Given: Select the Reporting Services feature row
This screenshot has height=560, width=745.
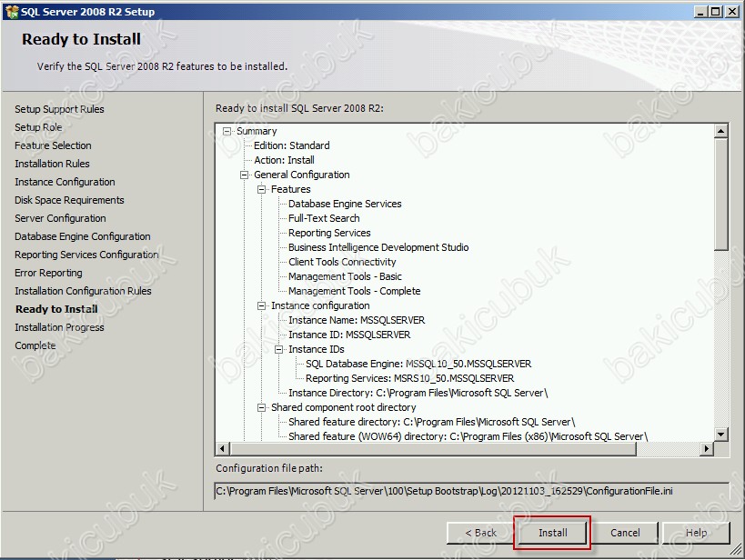Looking at the screenshot, I should 329,234.
